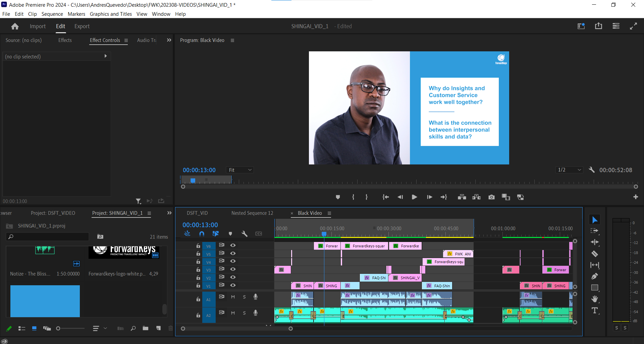The image size is (644, 344).
Task: Export frame with camera icon
Action: coord(491,197)
